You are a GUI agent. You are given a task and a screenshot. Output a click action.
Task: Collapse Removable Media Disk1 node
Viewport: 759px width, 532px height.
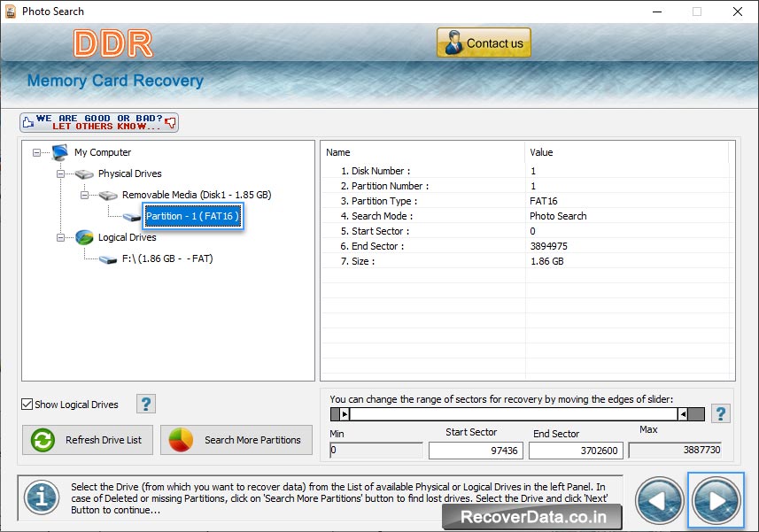pos(85,195)
